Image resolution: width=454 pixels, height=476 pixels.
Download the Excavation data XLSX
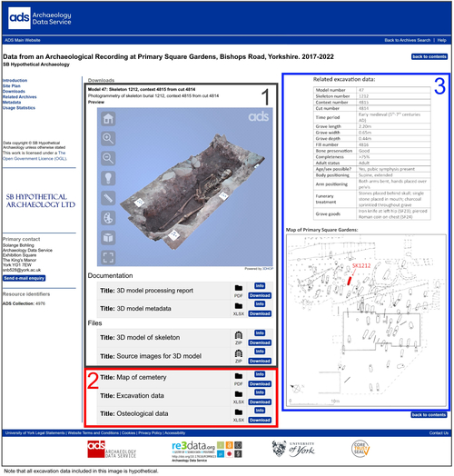click(x=260, y=402)
